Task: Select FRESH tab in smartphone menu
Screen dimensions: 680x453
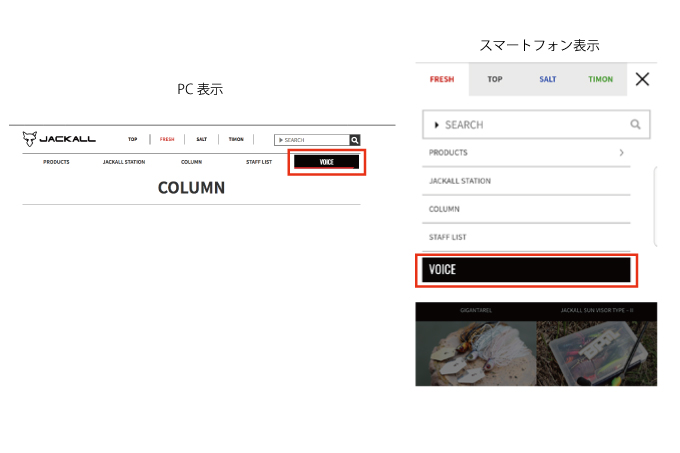Action: click(x=441, y=79)
